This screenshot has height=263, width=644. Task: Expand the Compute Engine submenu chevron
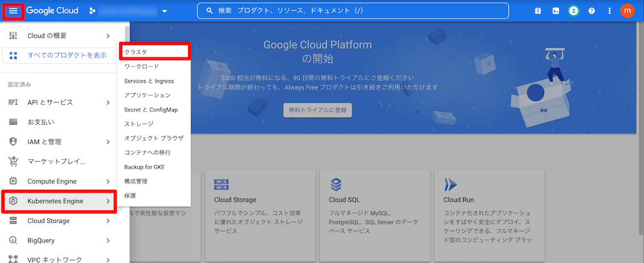(x=108, y=181)
